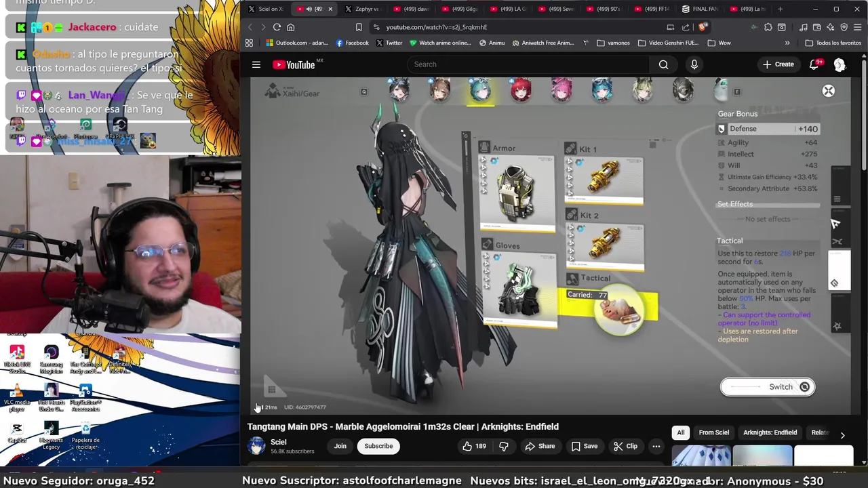Click the browser address bar URL

click(x=437, y=27)
